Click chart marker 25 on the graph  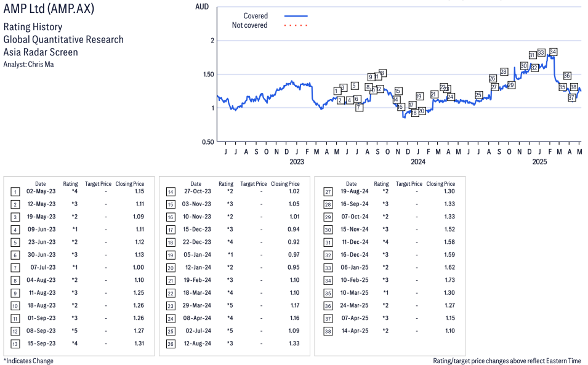478,95
